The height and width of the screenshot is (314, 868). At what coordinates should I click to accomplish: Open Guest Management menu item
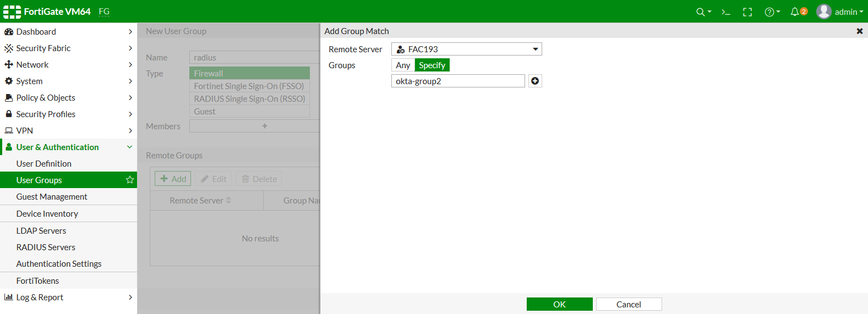click(68, 197)
